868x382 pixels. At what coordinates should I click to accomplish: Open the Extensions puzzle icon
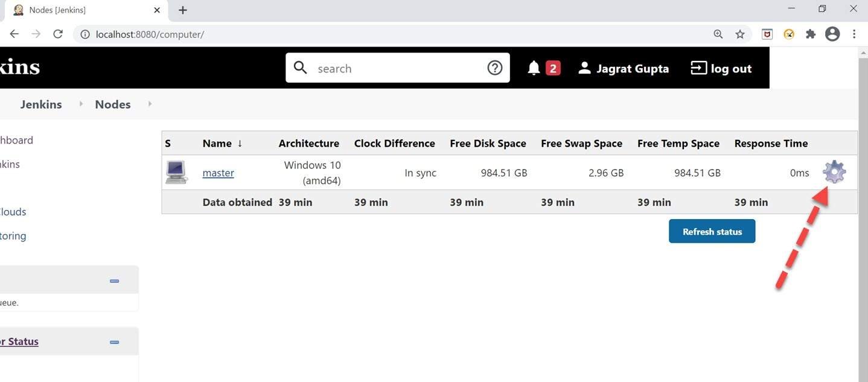click(811, 34)
